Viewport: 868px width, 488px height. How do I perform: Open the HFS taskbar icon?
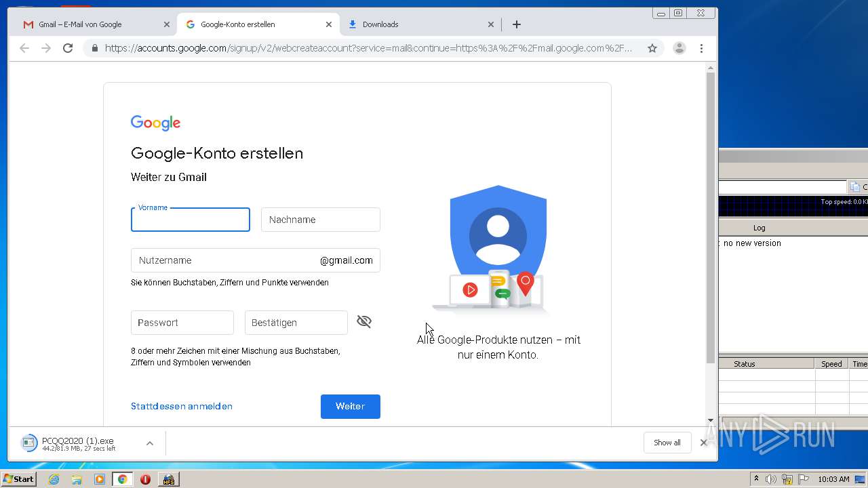pos(168,479)
